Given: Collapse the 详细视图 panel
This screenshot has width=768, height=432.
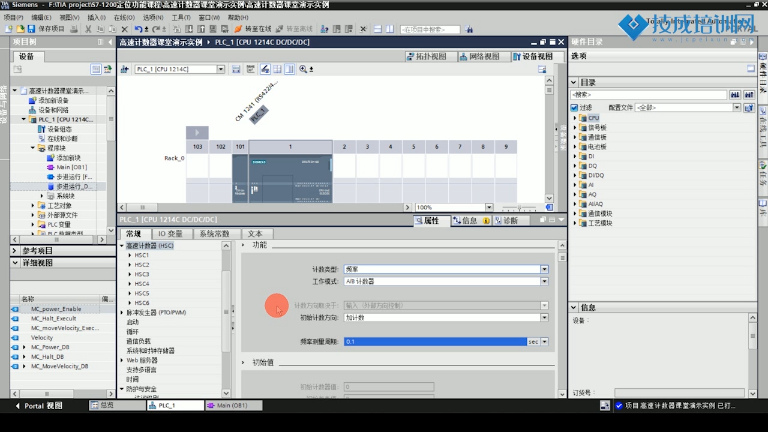Looking at the screenshot, I should tap(15, 263).
